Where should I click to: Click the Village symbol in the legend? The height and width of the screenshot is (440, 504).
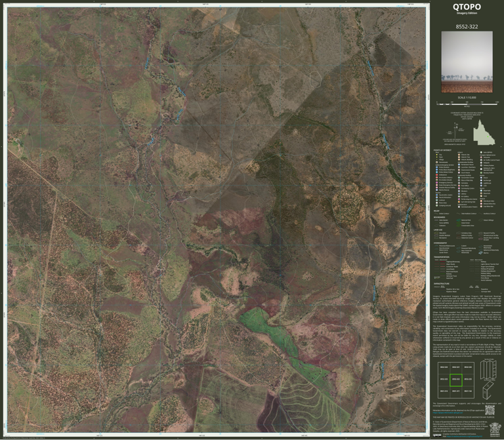(437, 159)
